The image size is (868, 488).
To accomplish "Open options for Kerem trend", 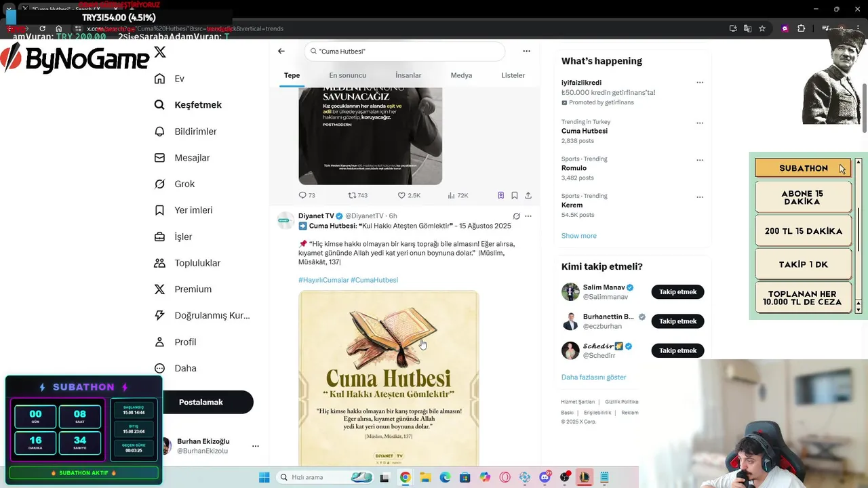I will coord(700,197).
